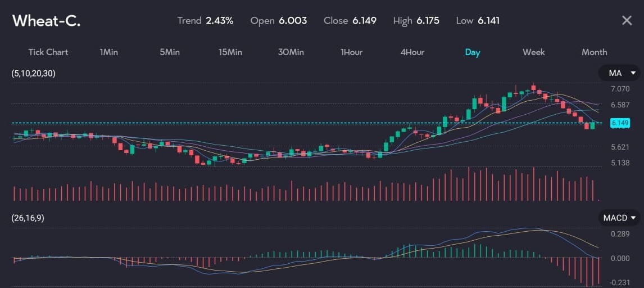Select the 30Min timeframe
Image resolution: width=644 pixels, height=288 pixels.
coord(291,52)
